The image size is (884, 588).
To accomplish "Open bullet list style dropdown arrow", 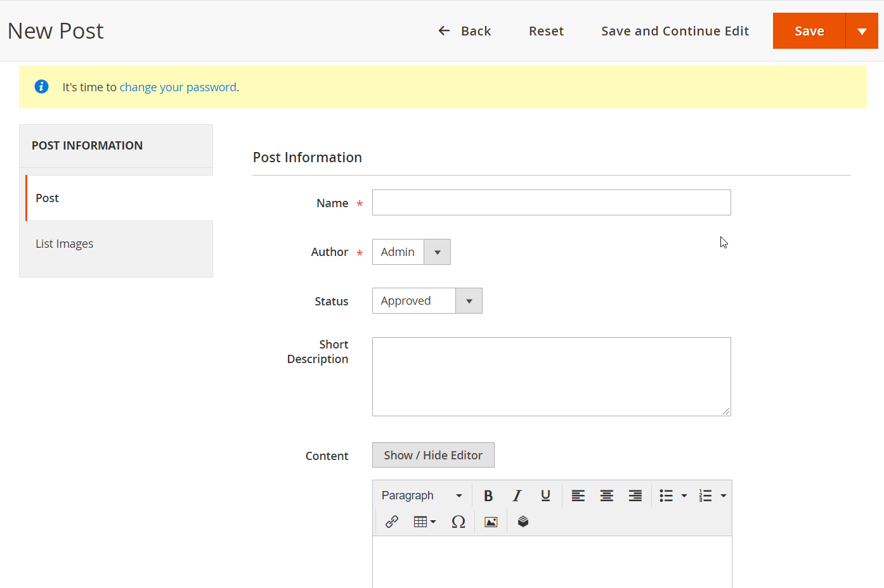I will [684, 495].
